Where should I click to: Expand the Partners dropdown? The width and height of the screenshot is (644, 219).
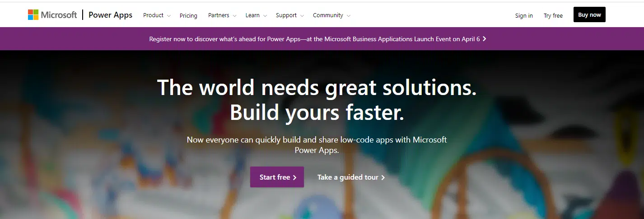pos(222,15)
